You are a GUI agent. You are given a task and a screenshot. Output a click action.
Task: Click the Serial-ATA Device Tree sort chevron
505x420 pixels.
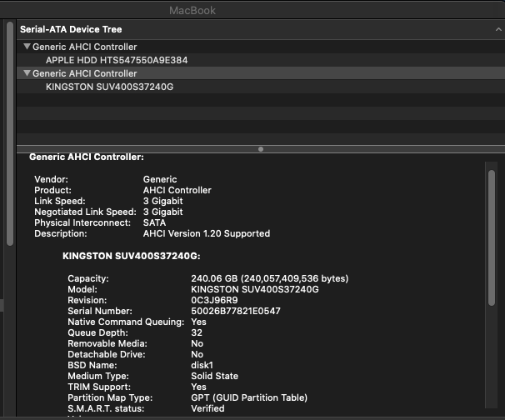(498, 29)
